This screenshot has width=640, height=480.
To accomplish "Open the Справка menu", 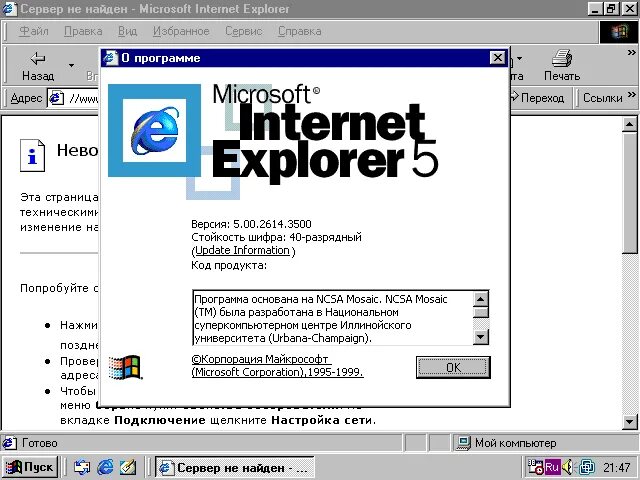I will click(299, 31).
